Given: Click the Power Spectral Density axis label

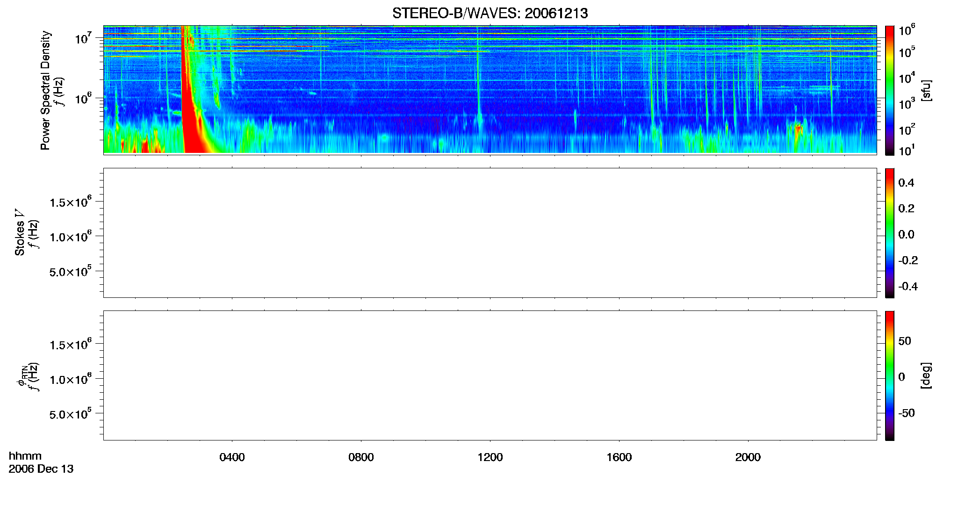Looking at the screenshot, I should 45,90.
